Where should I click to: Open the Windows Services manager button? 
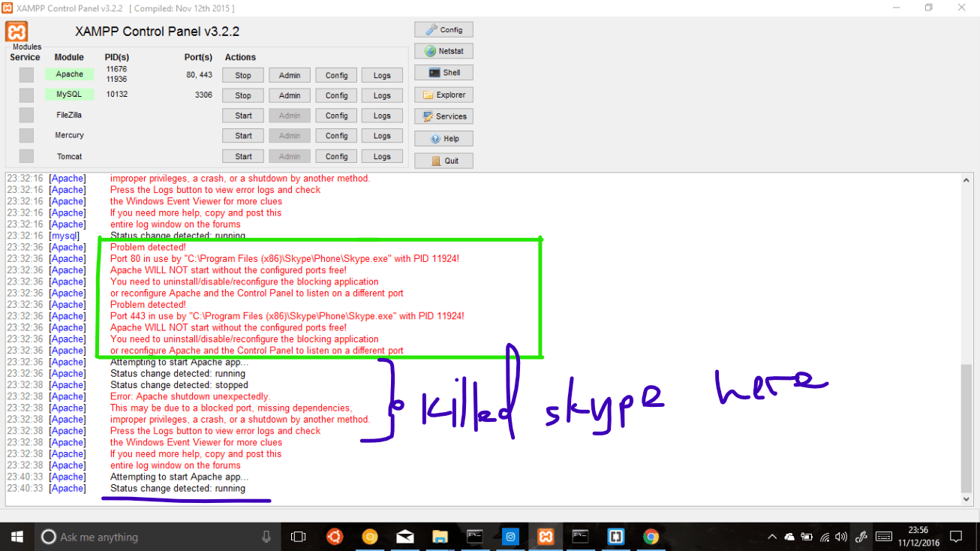pos(443,116)
